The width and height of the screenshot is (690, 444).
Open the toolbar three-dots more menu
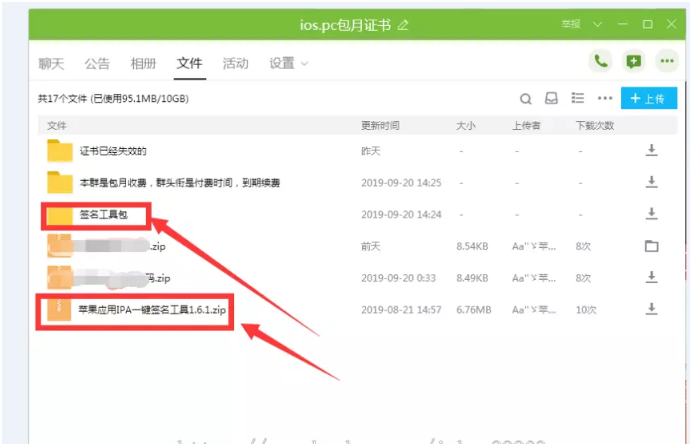pos(604,99)
